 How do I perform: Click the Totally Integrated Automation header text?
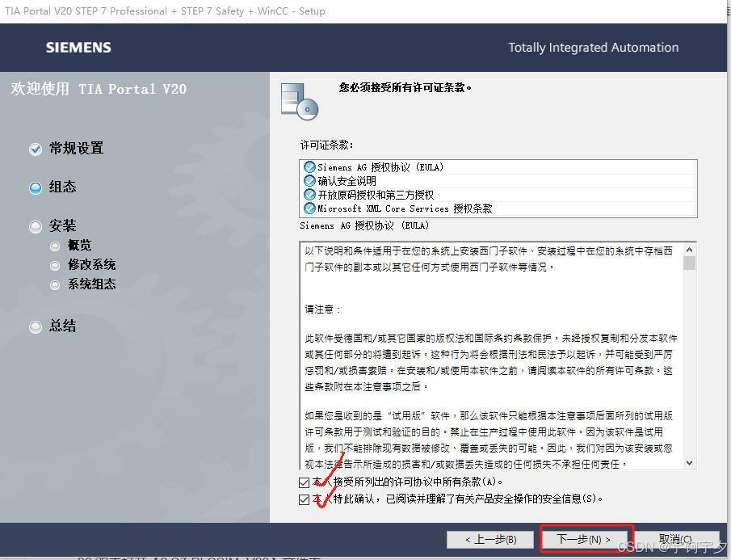coord(594,48)
